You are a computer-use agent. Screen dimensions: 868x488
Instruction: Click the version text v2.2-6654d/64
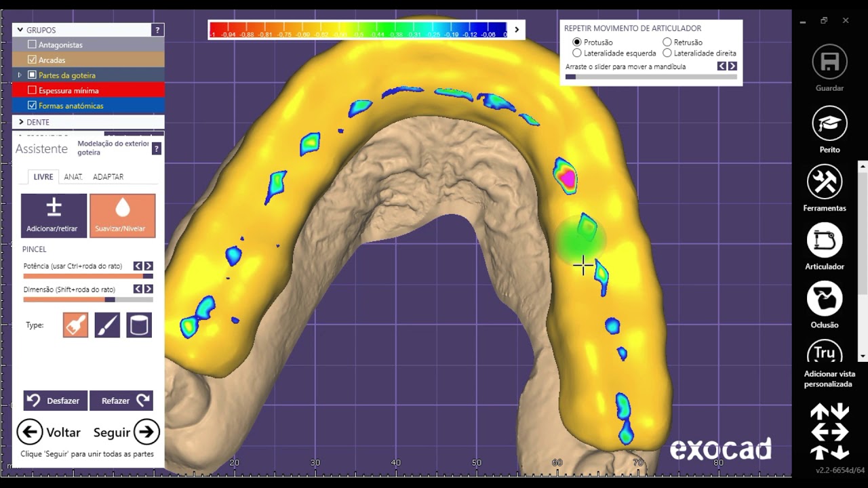coord(840,470)
